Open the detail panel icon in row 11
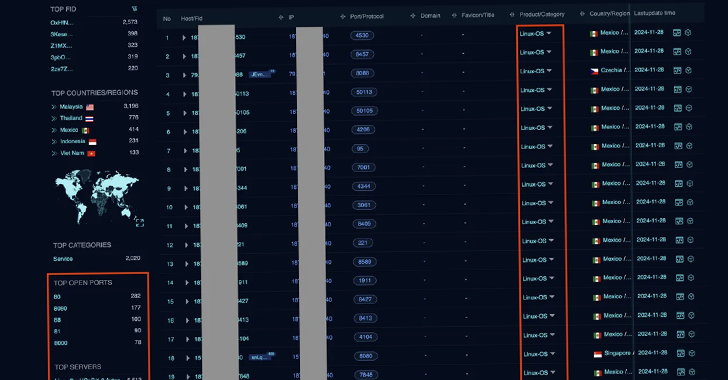The height and width of the screenshot is (380, 728). [x=679, y=221]
